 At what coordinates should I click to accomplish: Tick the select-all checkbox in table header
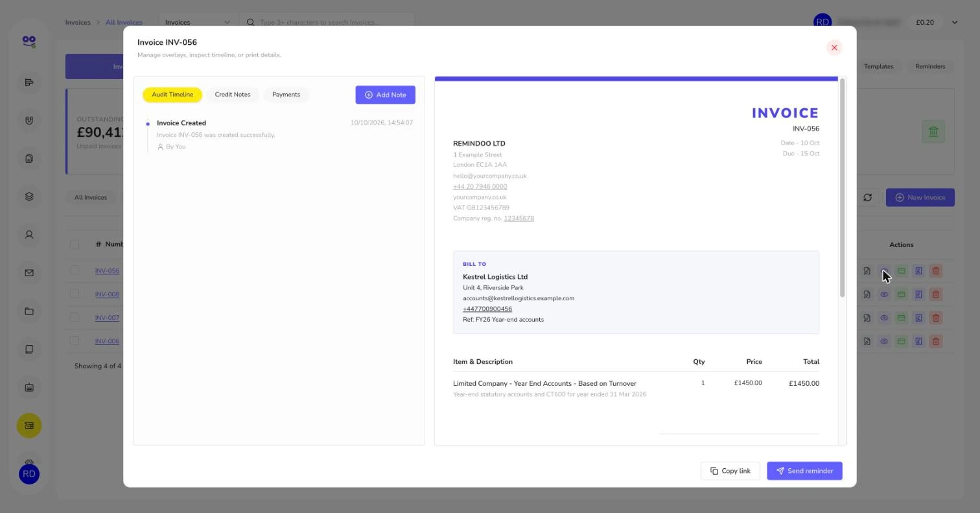[x=75, y=245]
